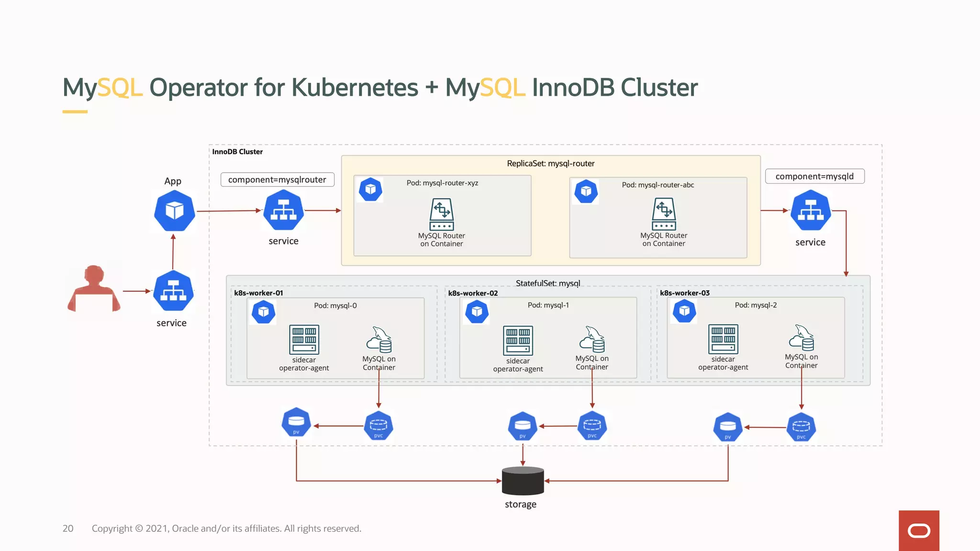Select MySQL Router icon in mysql-router-xyz pod
The image size is (980, 551).
441,215
